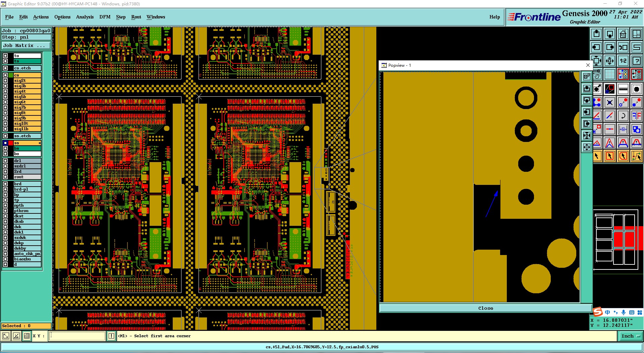The image size is (644, 353).
Task: Click the green color swatch of cs layer
Action: click(11, 75)
